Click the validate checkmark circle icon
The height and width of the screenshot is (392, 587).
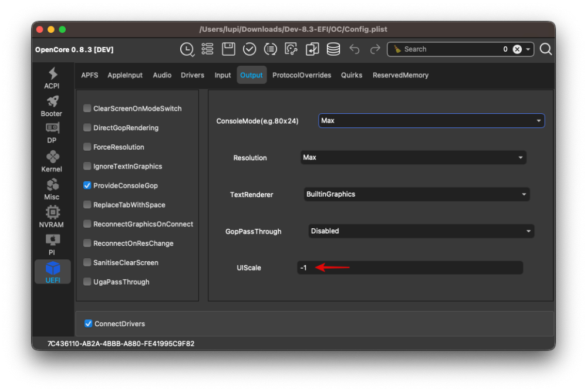click(x=249, y=49)
